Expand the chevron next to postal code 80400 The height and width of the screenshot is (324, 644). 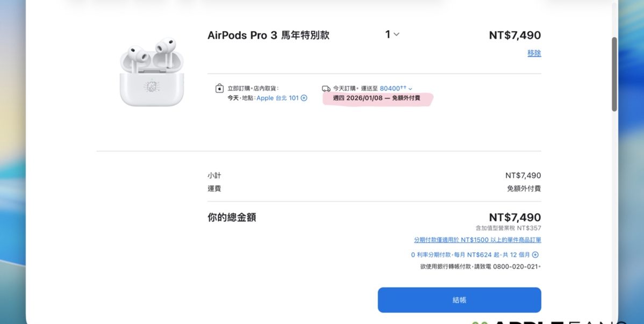(411, 89)
